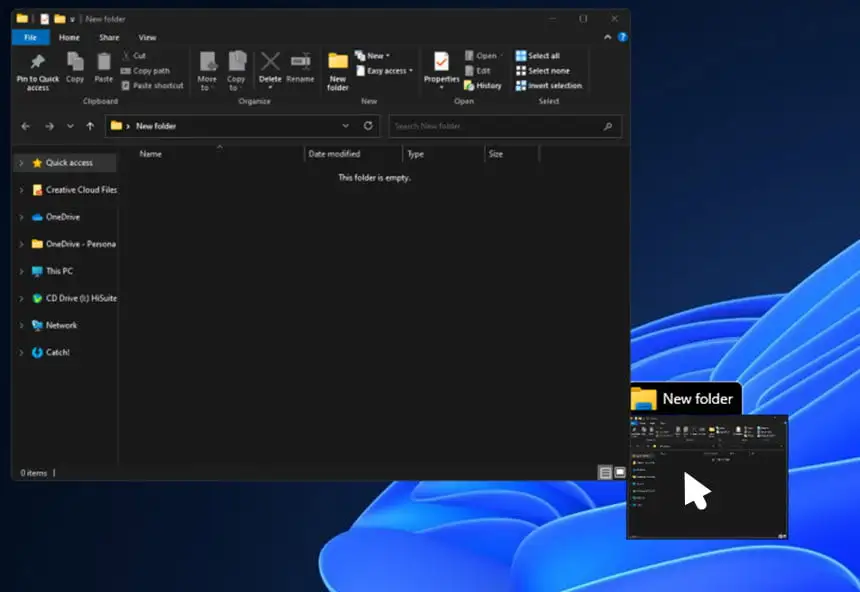Expand the Network tree node
860x592 pixels.
pyautogui.click(x=21, y=325)
